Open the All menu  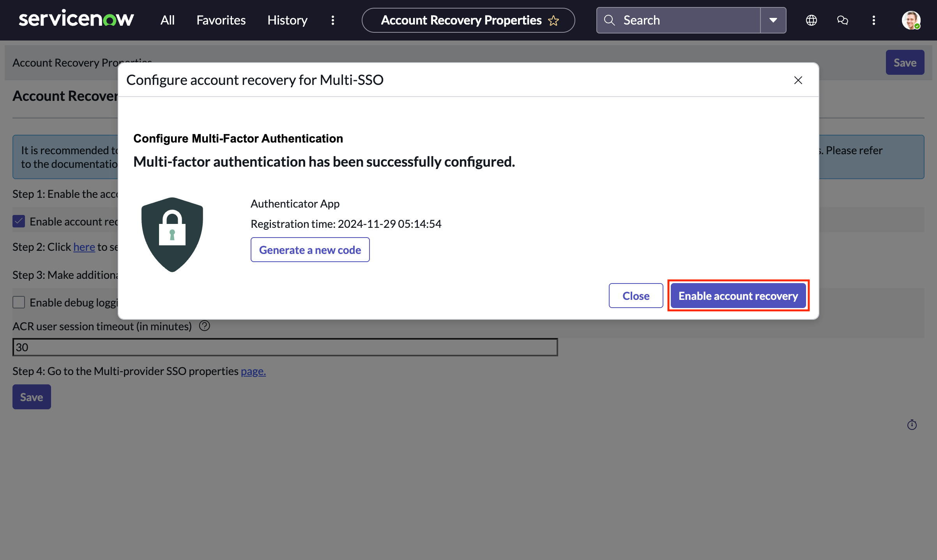(x=167, y=20)
